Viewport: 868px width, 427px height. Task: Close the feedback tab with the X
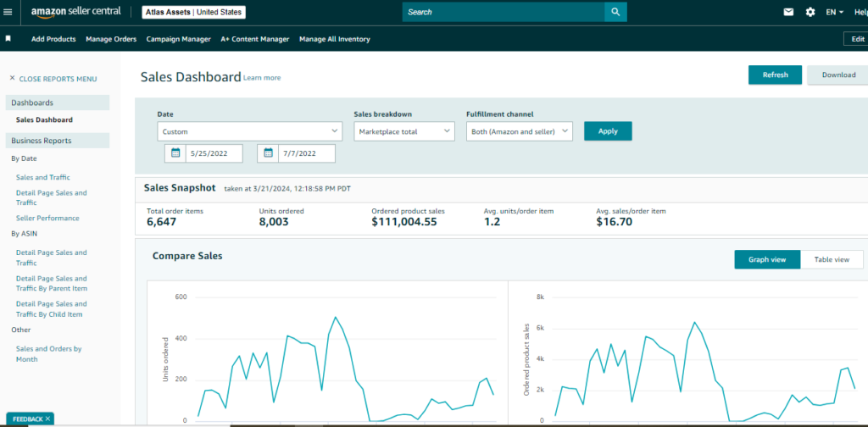[x=48, y=419]
